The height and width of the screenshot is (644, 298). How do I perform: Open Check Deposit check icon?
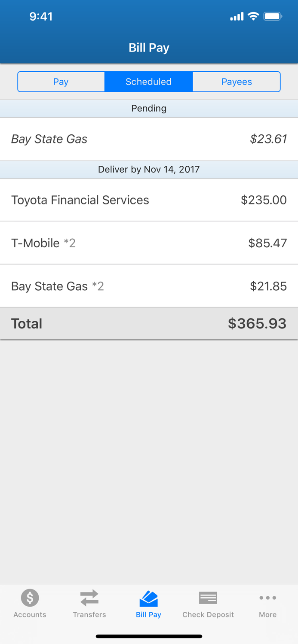[208, 598]
